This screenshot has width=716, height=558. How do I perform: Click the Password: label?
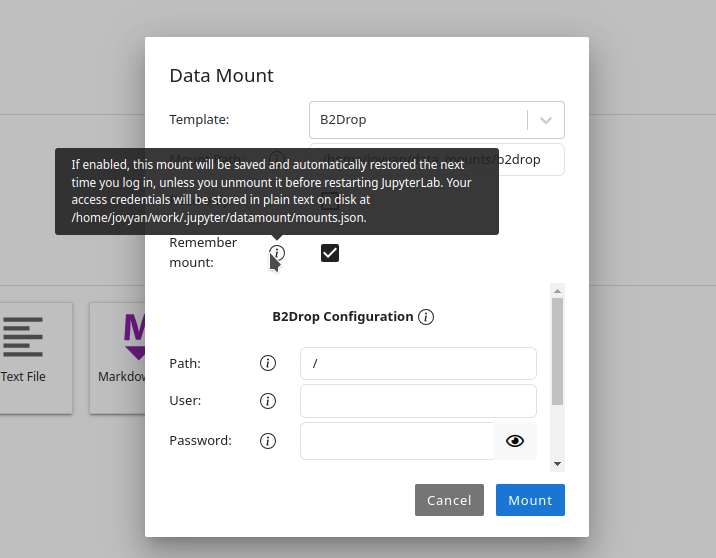pyautogui.click(x=200, y=441)
